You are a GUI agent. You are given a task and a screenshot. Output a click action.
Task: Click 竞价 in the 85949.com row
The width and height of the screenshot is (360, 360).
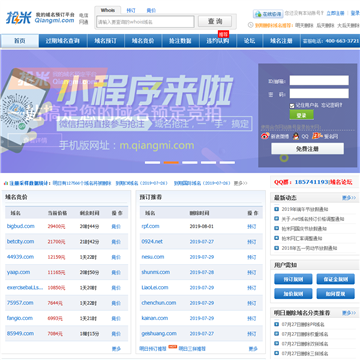tap(116, 334)
